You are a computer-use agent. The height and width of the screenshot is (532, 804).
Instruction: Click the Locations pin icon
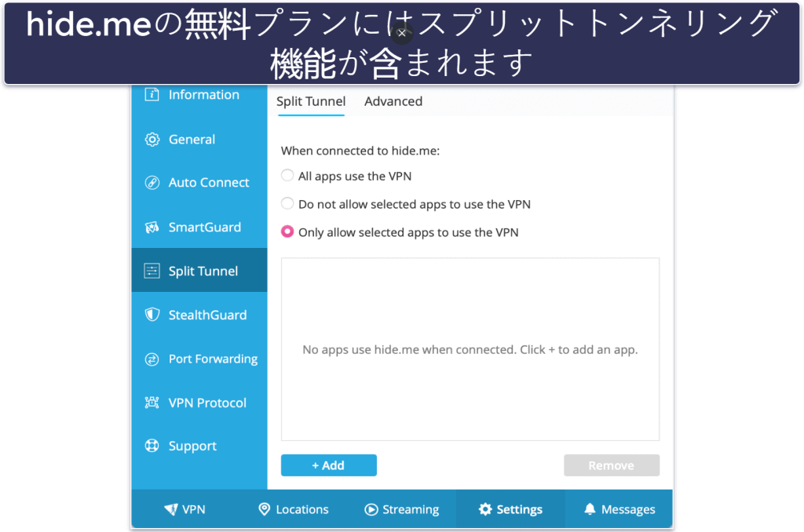click(264, 509)
